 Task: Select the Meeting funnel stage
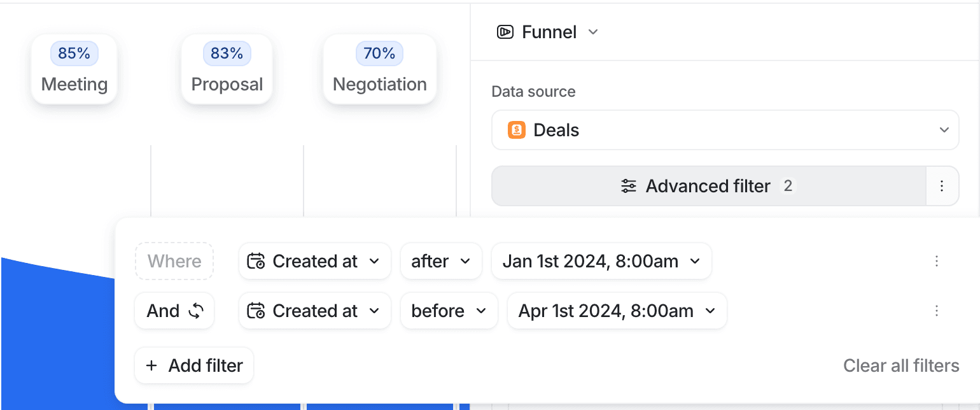click(x=74, y=83)
